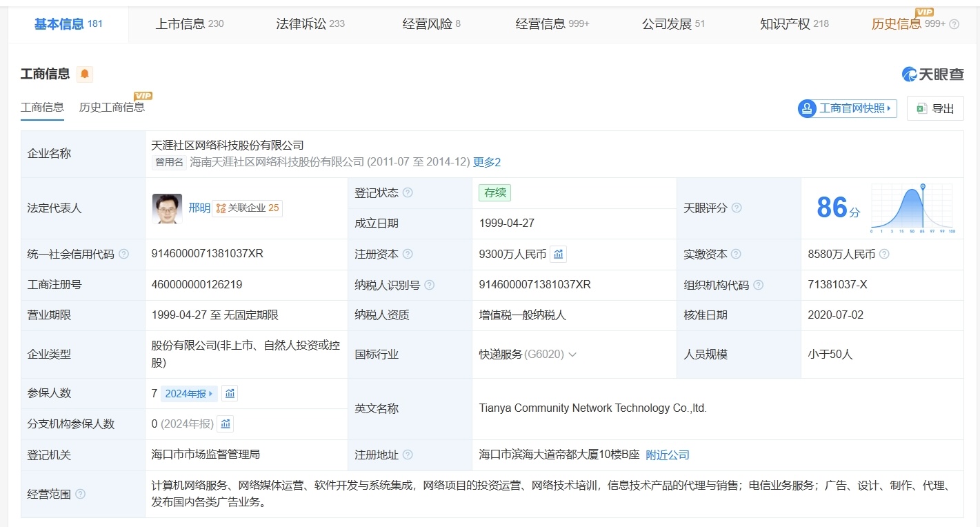Open the 历史信息 VIP tab
The image size is (980, 527).
coord(908,24)
